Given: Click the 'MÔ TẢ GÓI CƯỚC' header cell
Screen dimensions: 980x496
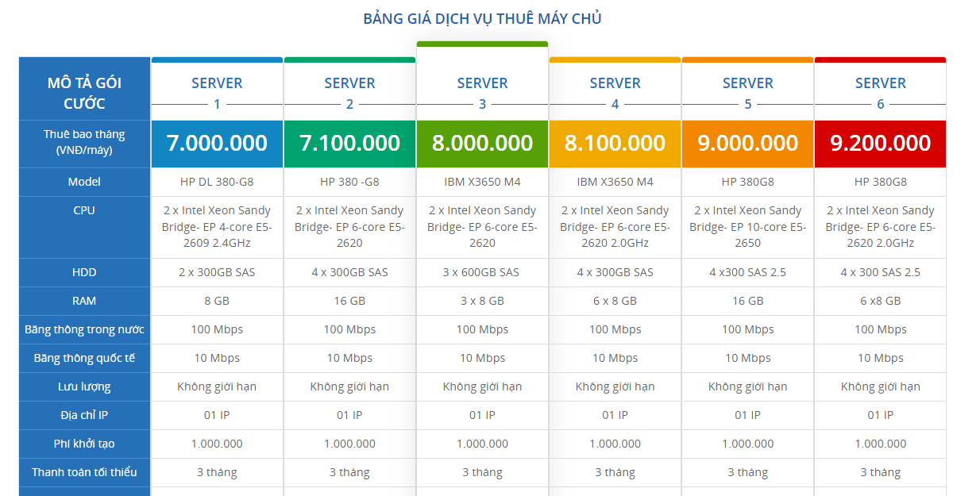Looking at the screenshot, I should pyautogui.click(x=84, y=93).
